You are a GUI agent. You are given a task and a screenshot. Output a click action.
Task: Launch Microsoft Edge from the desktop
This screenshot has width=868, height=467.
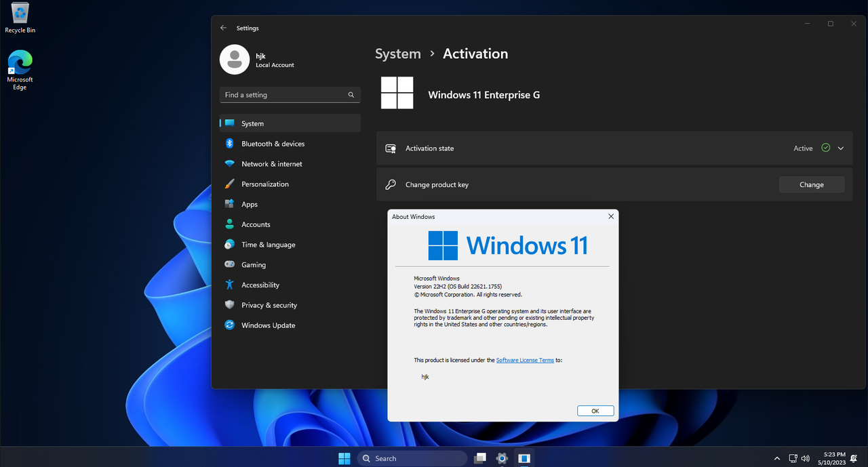click(x=20, y=70)
